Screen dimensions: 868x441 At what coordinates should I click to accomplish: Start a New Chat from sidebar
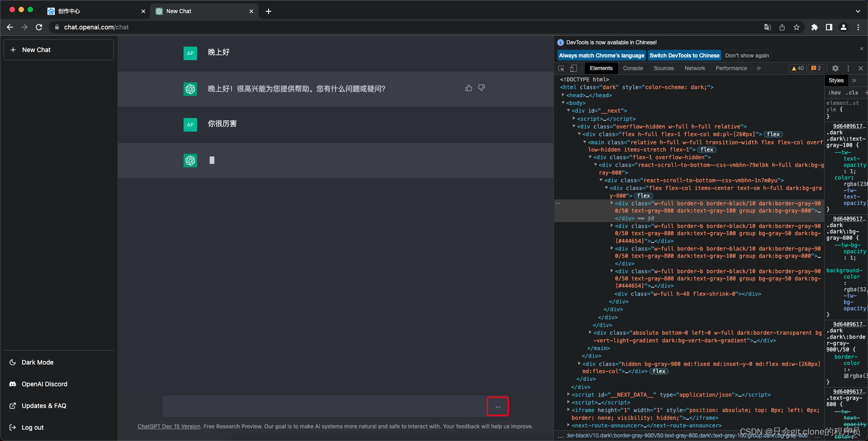point(59,50)
